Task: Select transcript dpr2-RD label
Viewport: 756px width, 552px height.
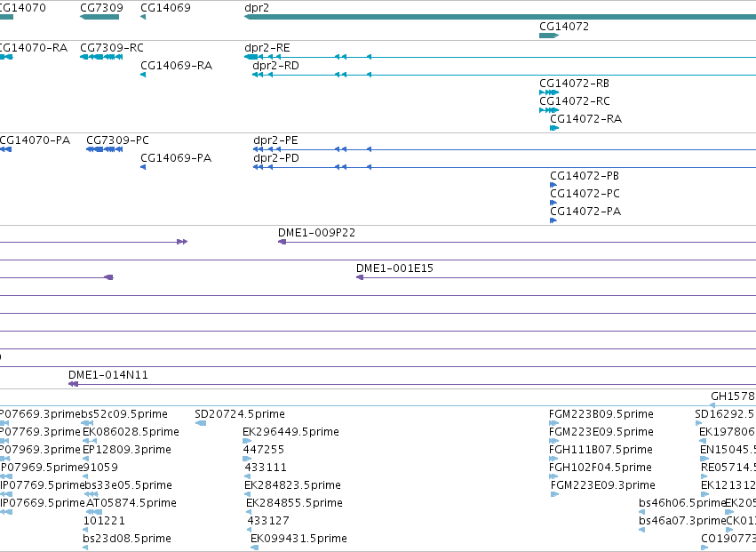Action: (275, 65)
